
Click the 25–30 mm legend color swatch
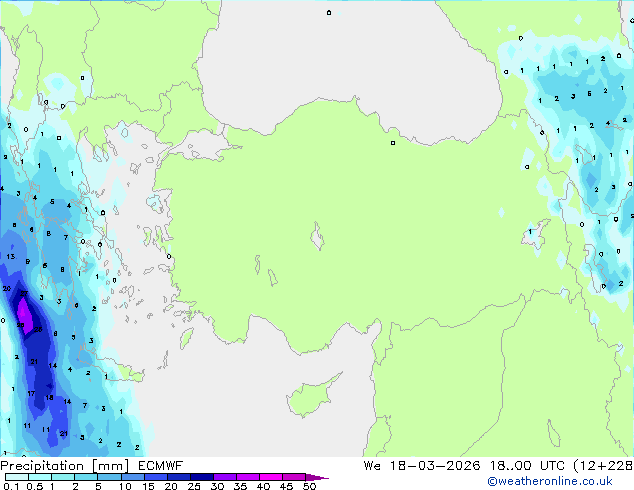(201, 477)
